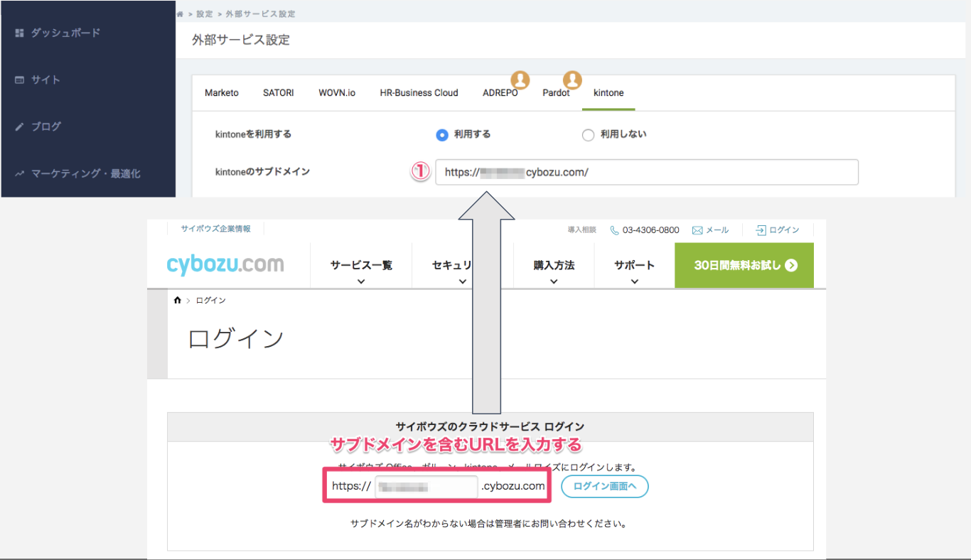971x560 pixels.
Task: Click the blog pencil icon in the sidebar
Action: [20, 126]
